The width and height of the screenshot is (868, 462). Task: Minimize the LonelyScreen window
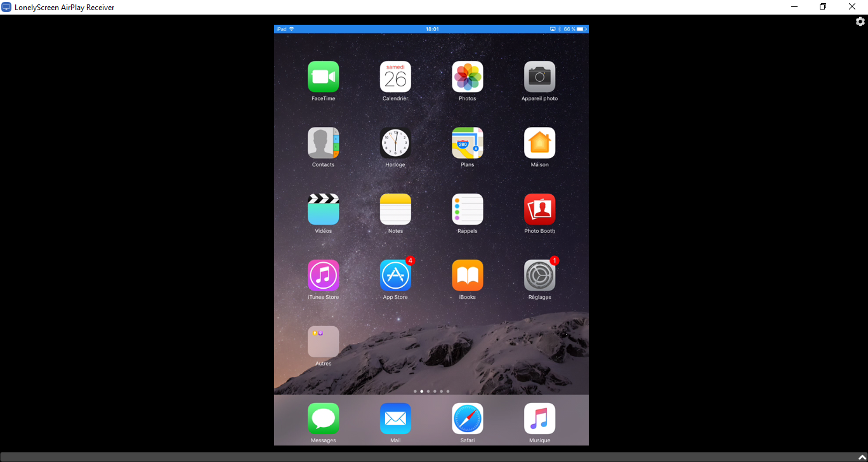(x=794, y=7)
